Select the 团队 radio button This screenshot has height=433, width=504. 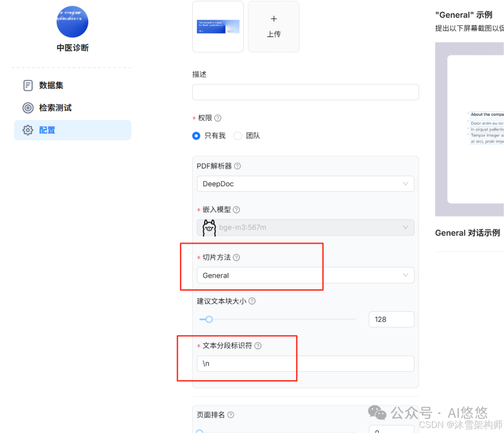tap(238, 136)
